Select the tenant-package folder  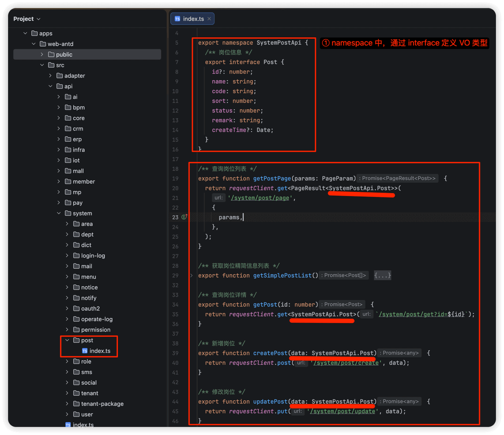[x=102, y=404]
